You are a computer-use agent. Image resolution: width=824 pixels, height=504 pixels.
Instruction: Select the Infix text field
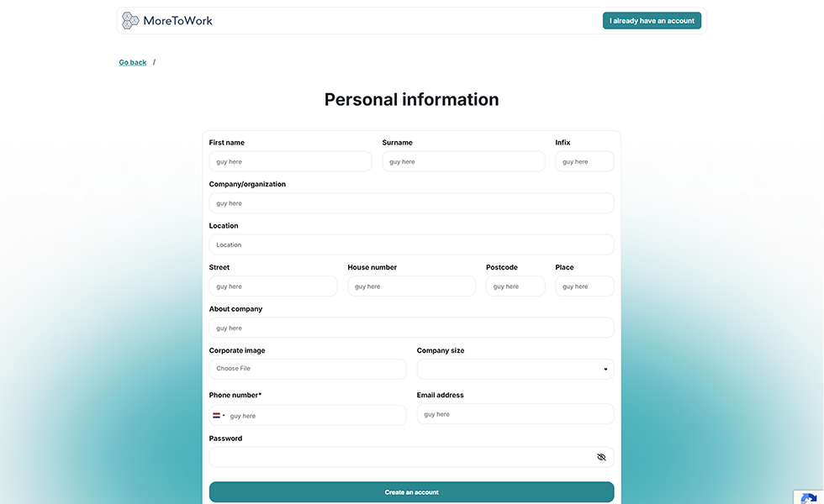(584, 160)
